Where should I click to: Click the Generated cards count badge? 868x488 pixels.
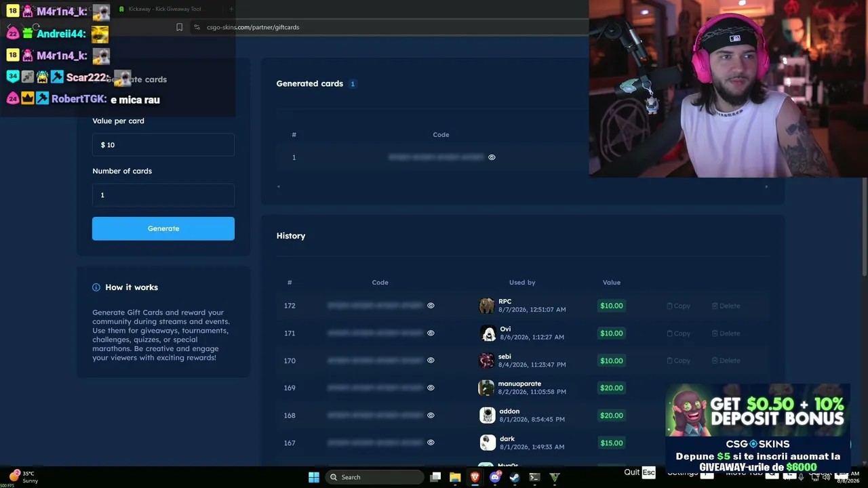pos(353,84)
